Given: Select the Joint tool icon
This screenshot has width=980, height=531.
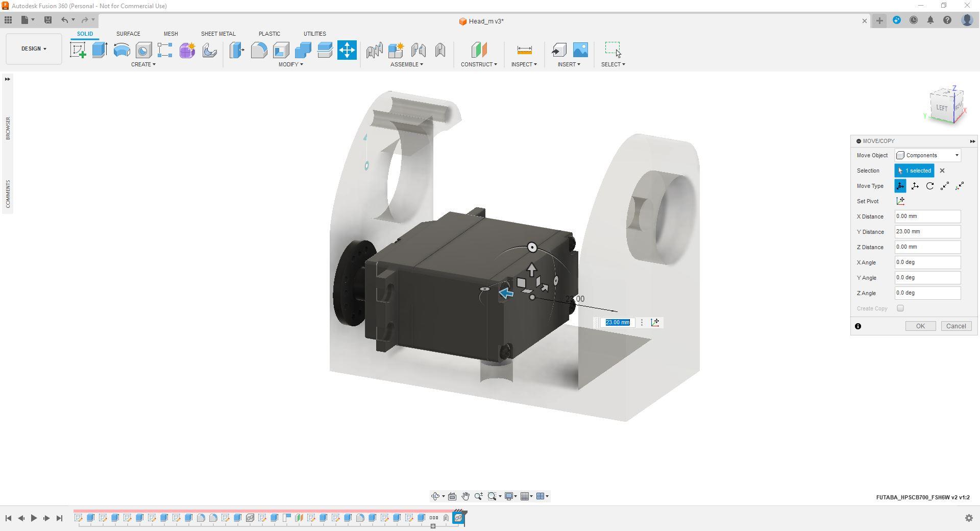Looking at the screenshot, I should [x=418, y=50].
